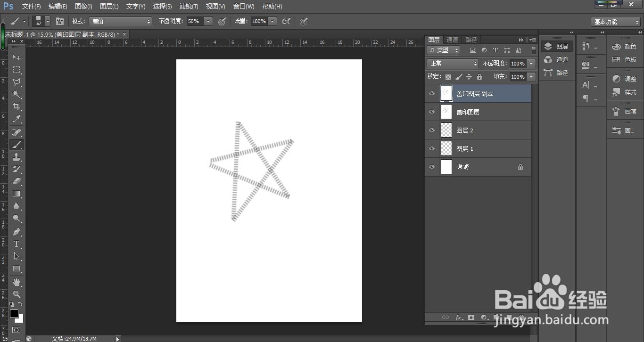Set foreground color black swatch
This screenshot has height=342, width=644.
[14, 313]
